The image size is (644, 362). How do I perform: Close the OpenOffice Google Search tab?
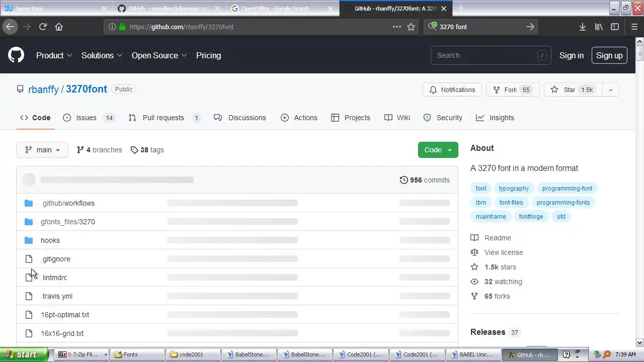tap(331, 9)
